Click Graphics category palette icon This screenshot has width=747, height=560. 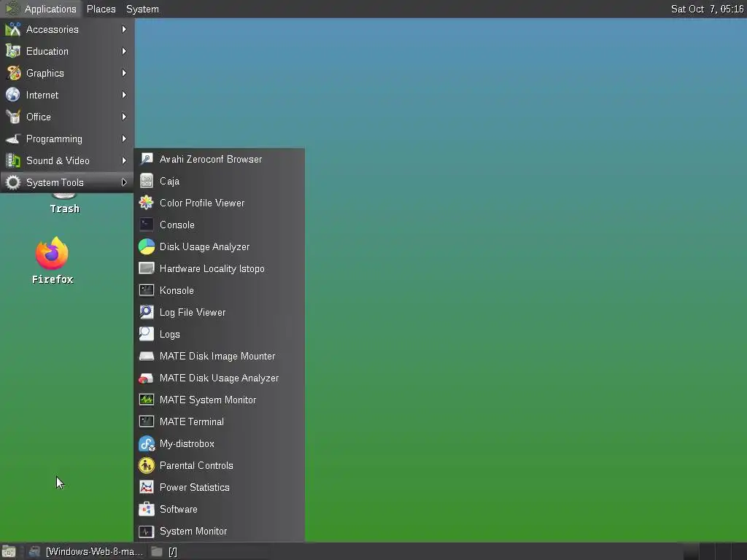tap(13, 74)
